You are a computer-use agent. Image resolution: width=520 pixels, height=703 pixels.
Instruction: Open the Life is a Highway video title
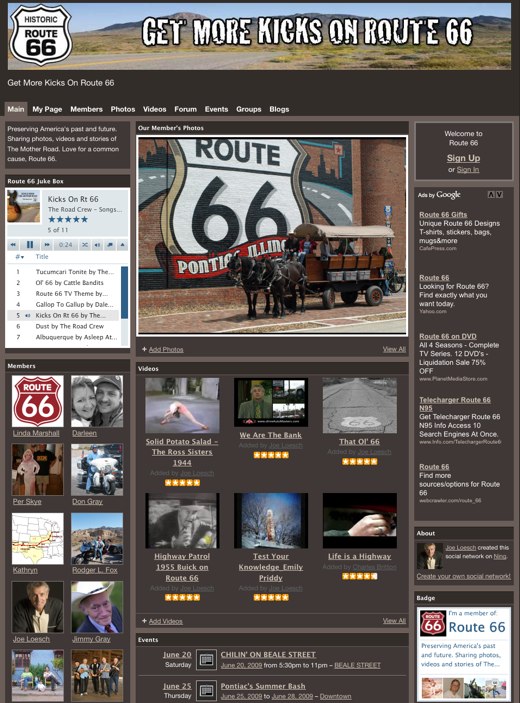pyautogui.click(x=360, y=556)
